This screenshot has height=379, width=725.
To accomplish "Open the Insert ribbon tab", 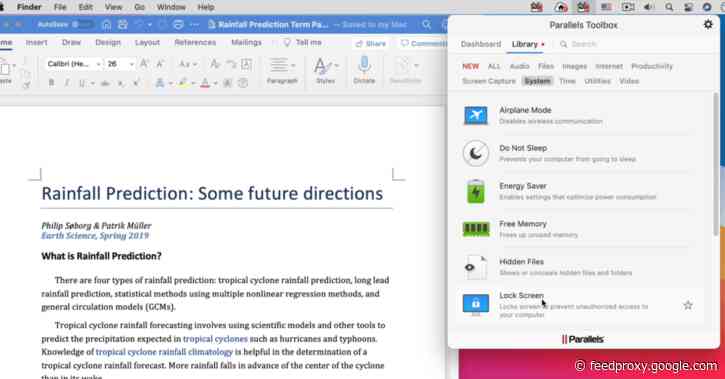I will 37,42.
